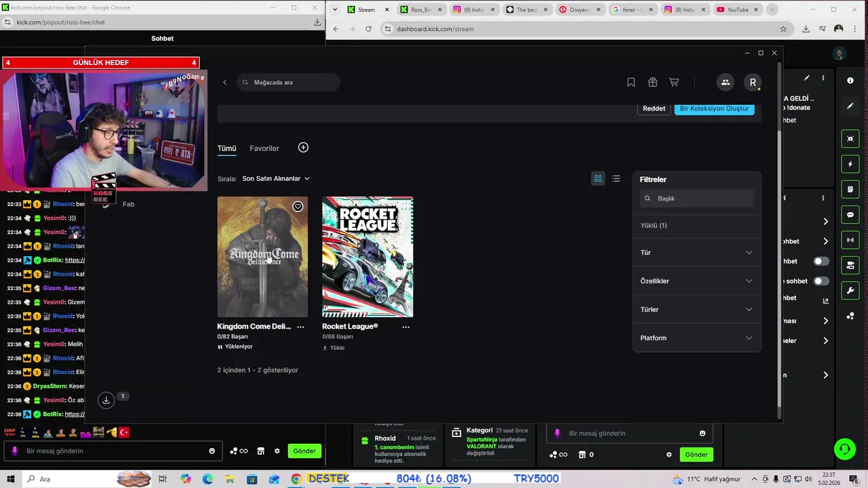Toggle the notes document panel in dashboard sidebar

850,189
